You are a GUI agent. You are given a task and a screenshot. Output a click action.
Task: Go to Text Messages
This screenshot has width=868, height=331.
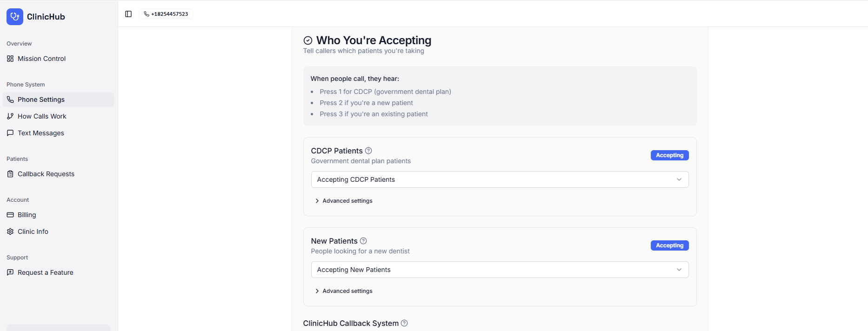click(40, 133)
